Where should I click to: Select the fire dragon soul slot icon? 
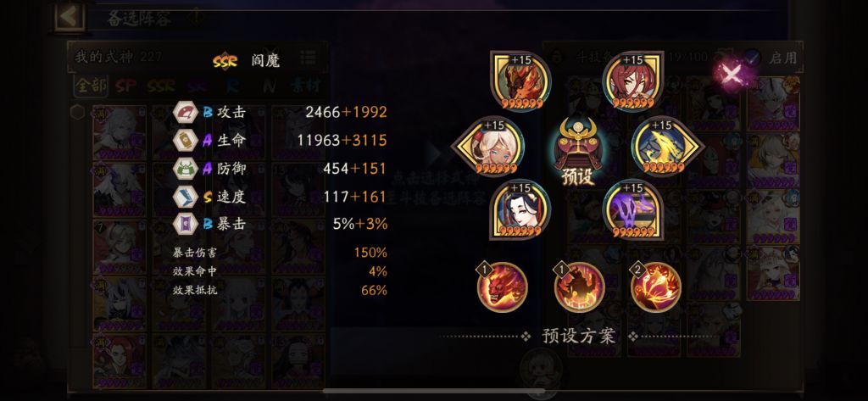[x=520, y=81]
